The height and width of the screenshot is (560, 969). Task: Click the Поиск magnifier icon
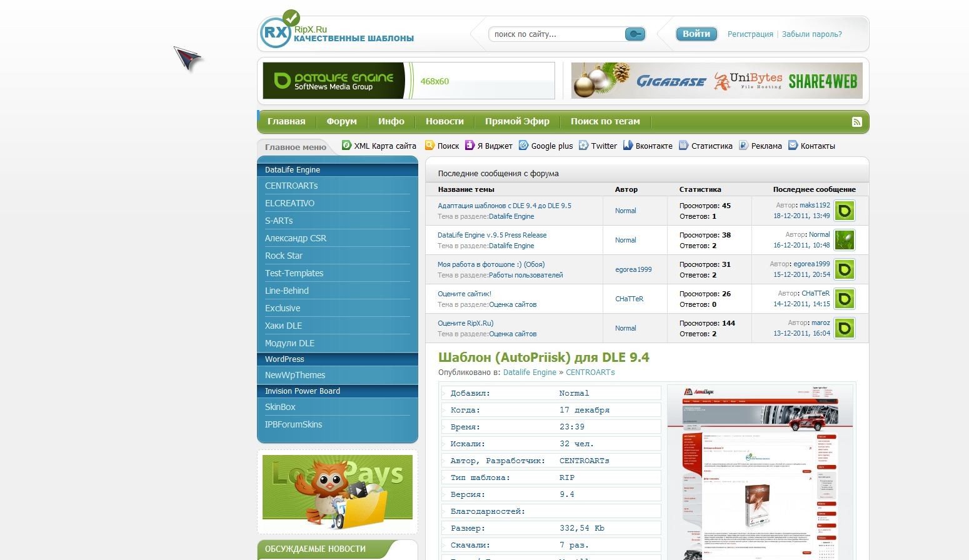click(x=429, y=145)
